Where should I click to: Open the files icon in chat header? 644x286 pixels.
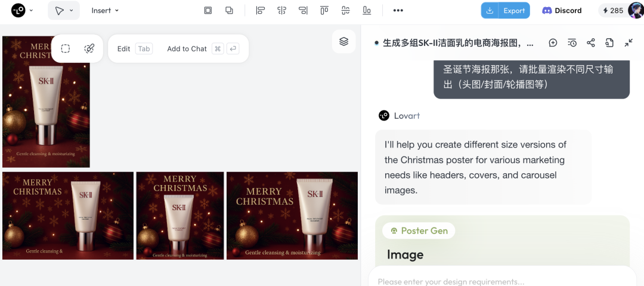(609, 43)
